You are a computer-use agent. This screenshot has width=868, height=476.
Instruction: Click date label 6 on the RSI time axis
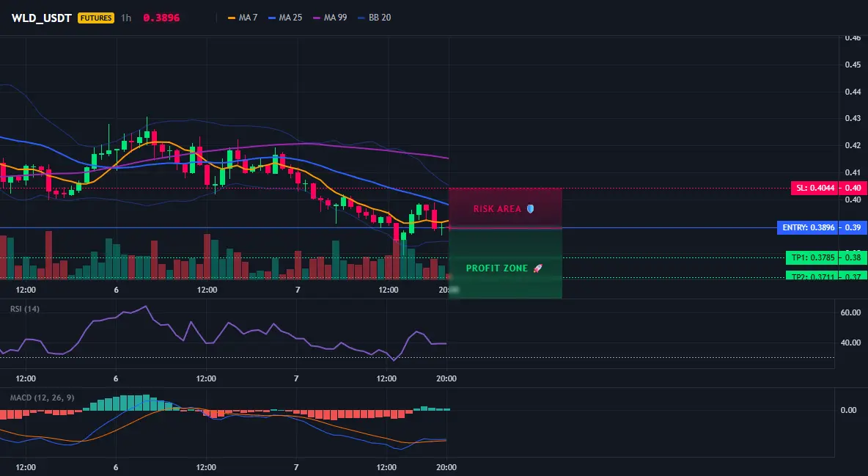[x=115, y=378]
